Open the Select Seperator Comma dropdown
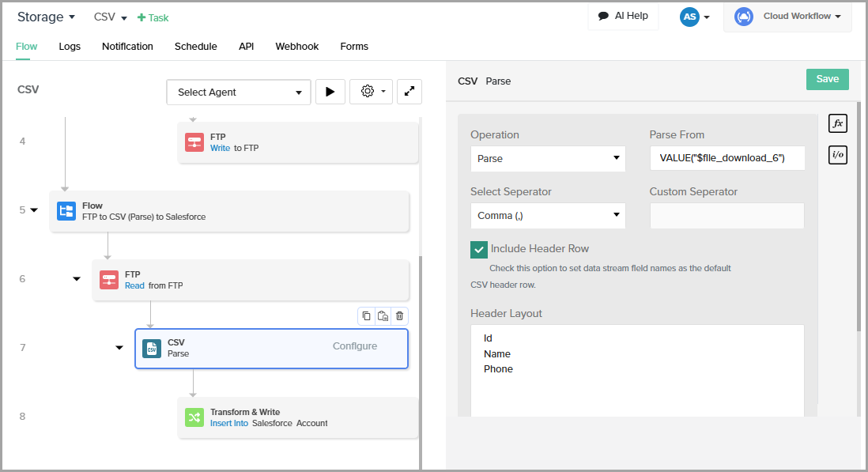This screenshot has height=472, width=868. point(547,216)
